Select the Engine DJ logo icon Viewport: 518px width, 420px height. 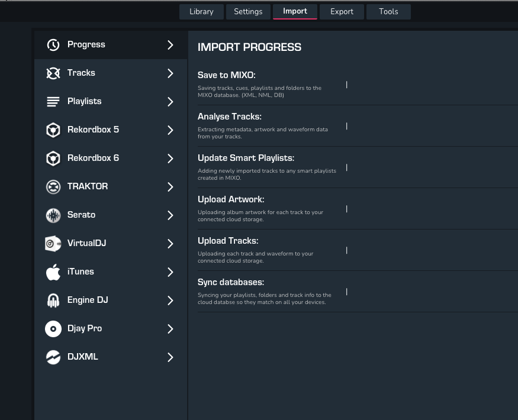coord(53,301)
